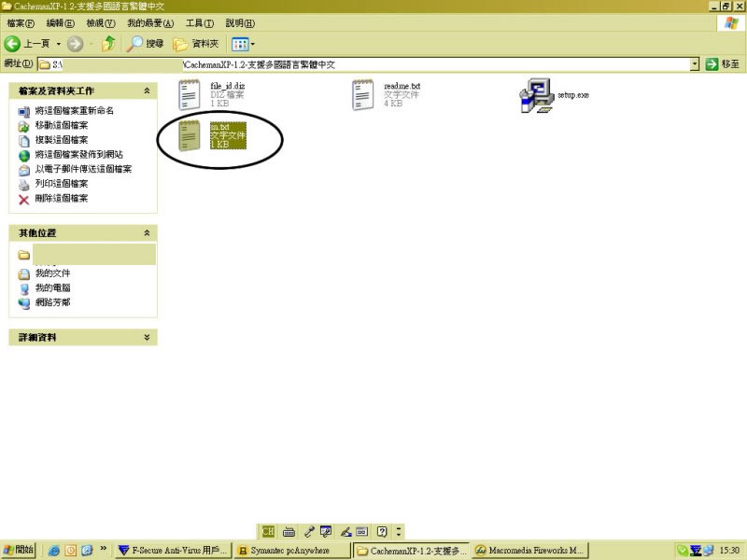Click the printer icon in tasks

(24, 185)
